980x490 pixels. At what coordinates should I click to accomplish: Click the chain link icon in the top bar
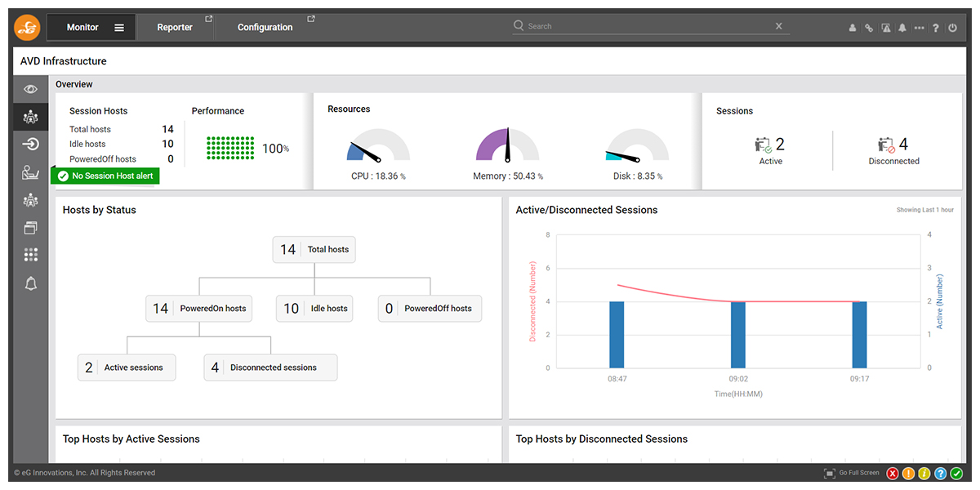coord(869,28)
